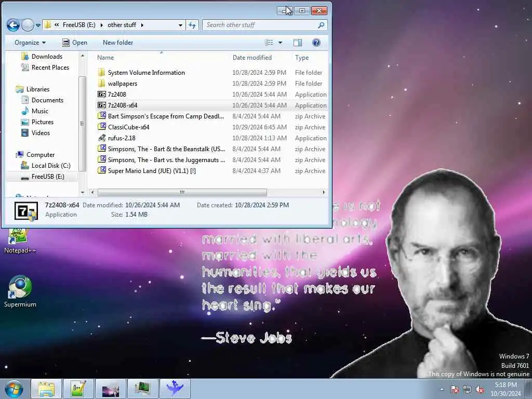This screenshot has width=532, height=399.
Task: Open Local Disk (C:)
Action: pyautogui.click(x=51, y=166)
